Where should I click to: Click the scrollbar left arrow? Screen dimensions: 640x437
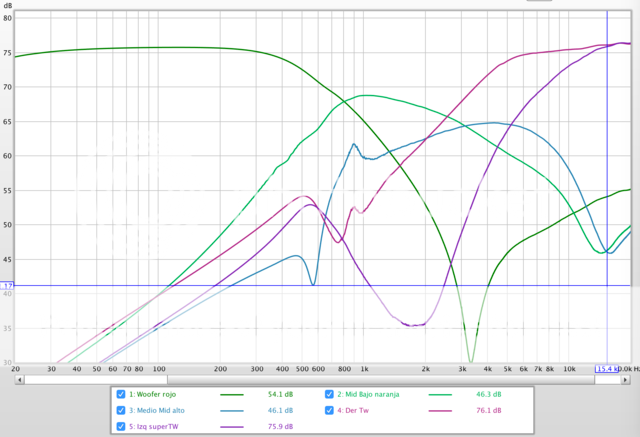pyautogui.click(x=19, y=379)
